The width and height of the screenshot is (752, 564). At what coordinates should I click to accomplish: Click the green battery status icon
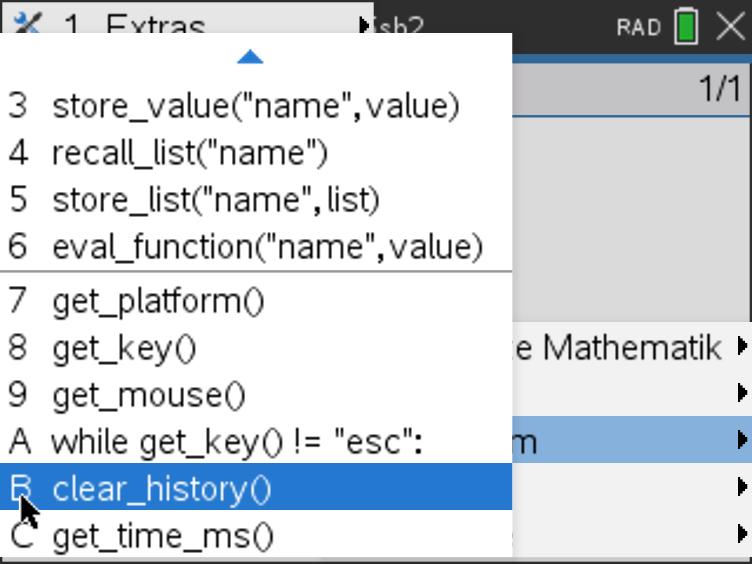click(x=687, y=26)
